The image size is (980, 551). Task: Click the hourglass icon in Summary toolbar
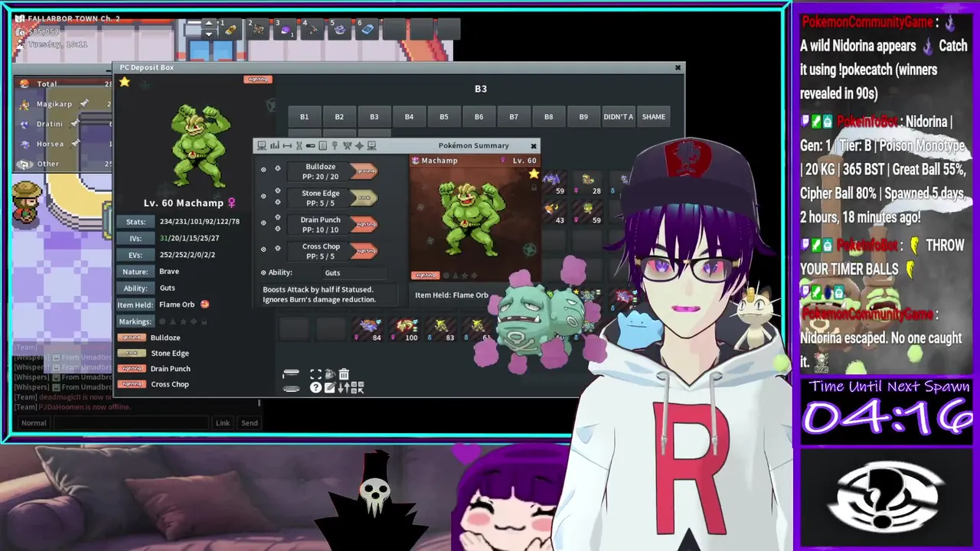tap(299, 145)
